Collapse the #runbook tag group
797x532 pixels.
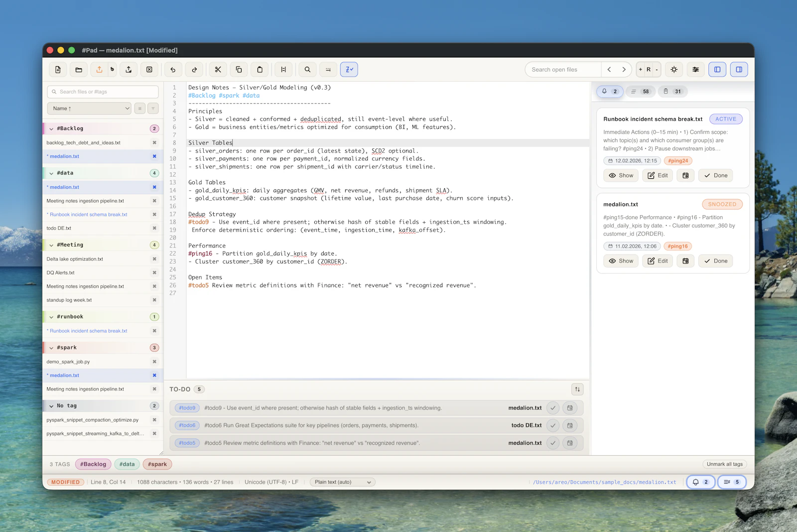pos(51,317)
